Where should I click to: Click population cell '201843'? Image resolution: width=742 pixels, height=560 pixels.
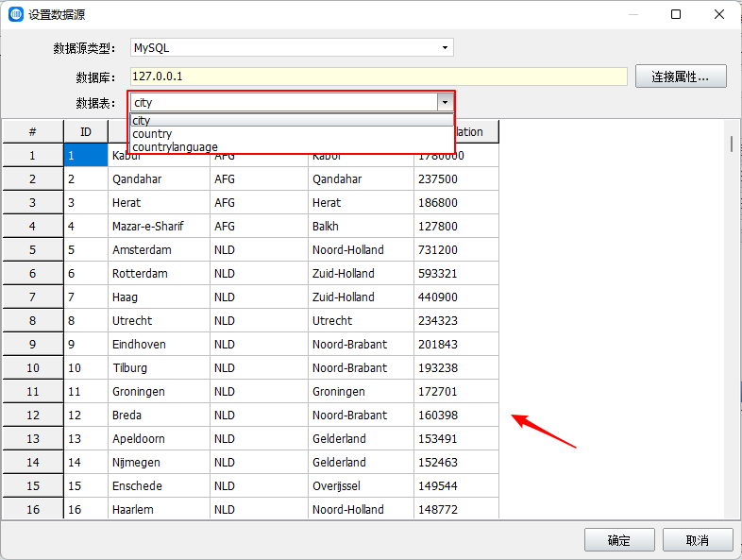click(x=456, y=344)
